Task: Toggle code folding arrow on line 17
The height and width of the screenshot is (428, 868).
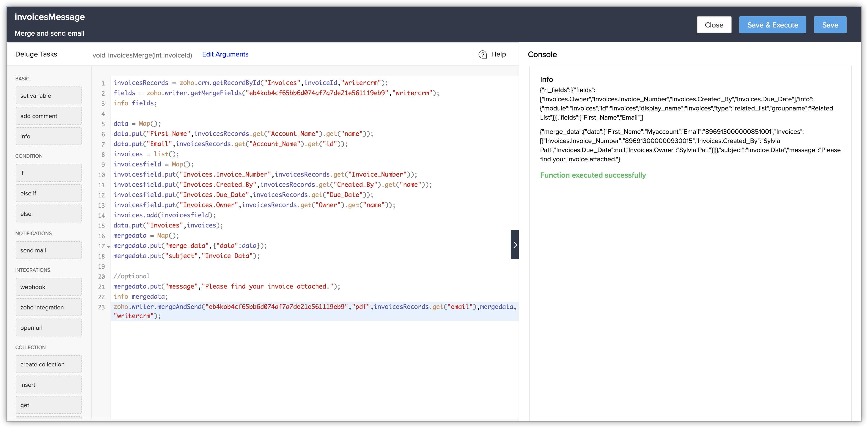Action: 108,247
